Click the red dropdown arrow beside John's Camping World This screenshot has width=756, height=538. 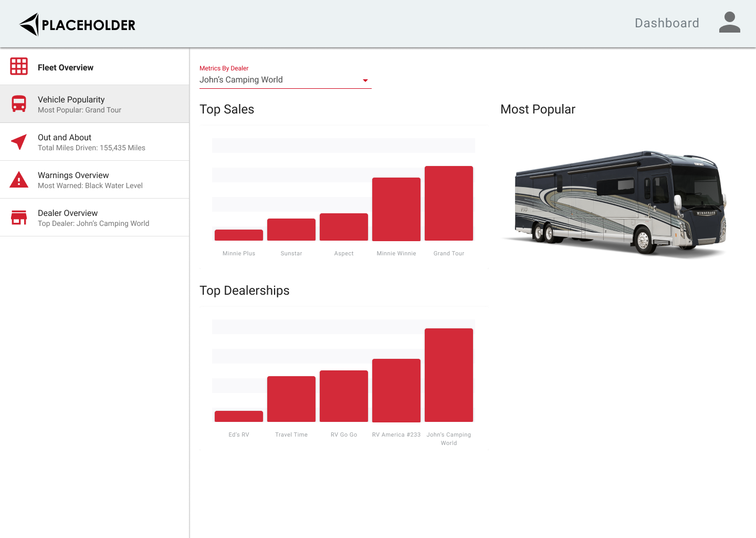click(x=365, y=80)
